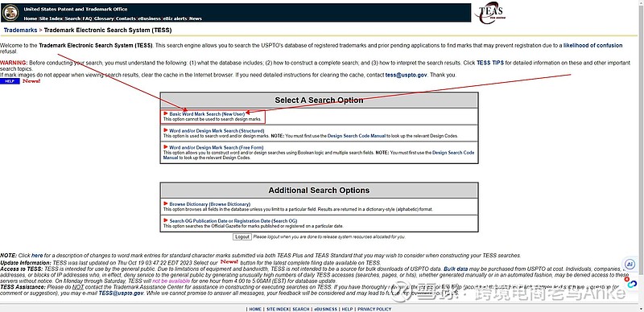Click the News! image in Update Information
Viewport: 644px width, 312px height.
pos(229,261)
